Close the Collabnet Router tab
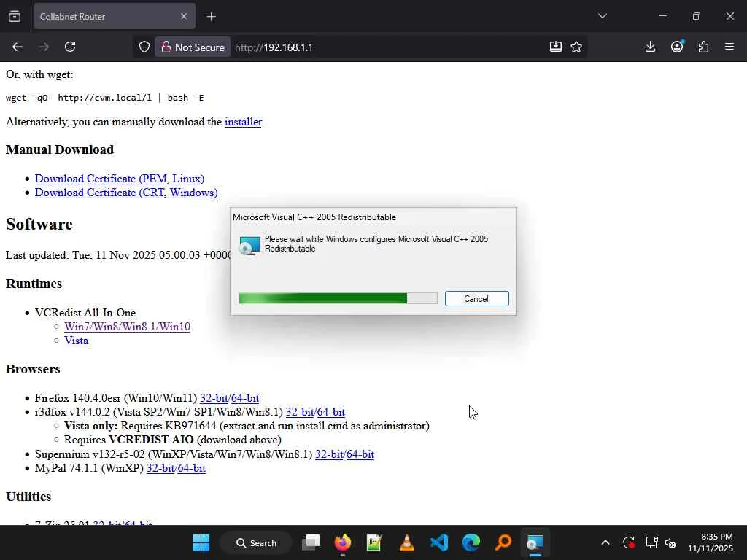 184,16
